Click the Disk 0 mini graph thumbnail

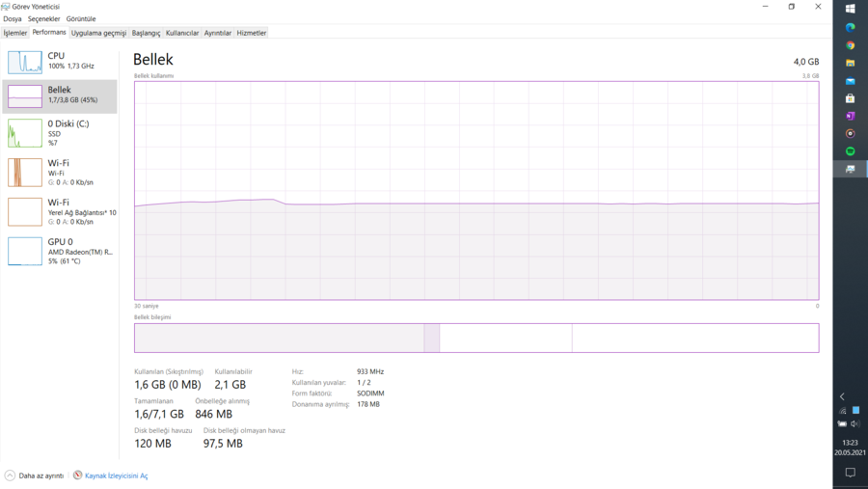(25, 133)
